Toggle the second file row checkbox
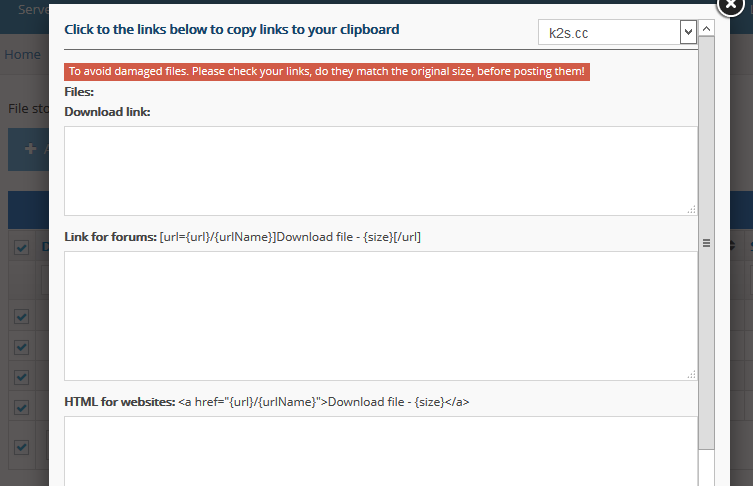The image size is (753, 486). pos(22,347)
